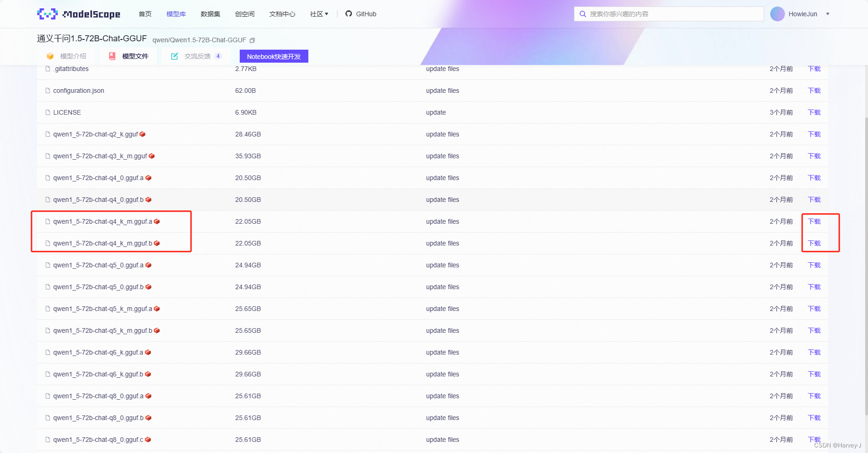Click LFS badge on q5_0.gguf.b
This screenshot has height=453, width=868.
[148, 287]
